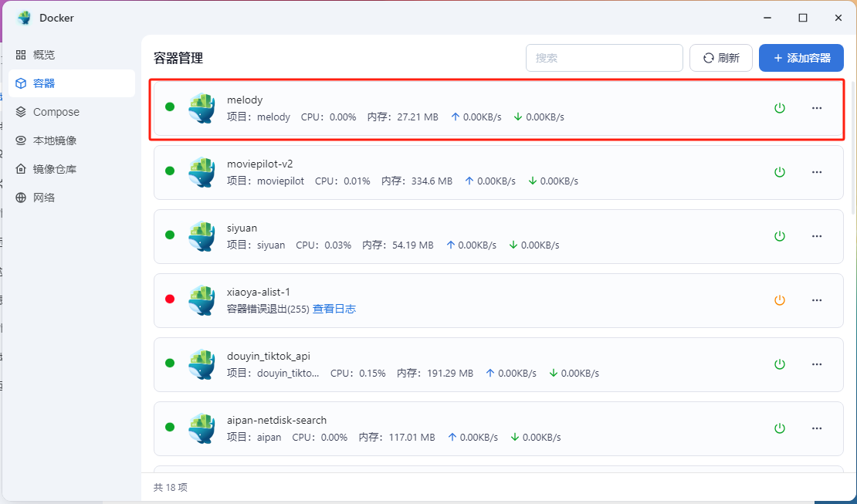
Task: Click the 共 18 项 item count
Action: [171, 487]
